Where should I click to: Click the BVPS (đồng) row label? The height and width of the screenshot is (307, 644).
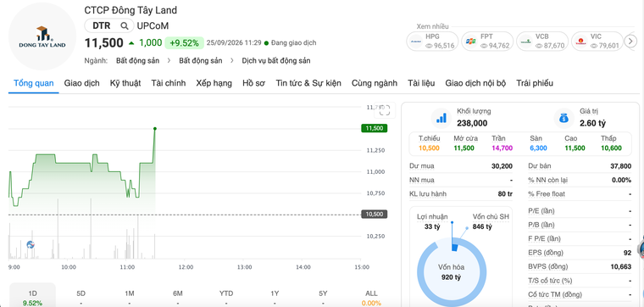pyautogui.click(x=547, y=266)
